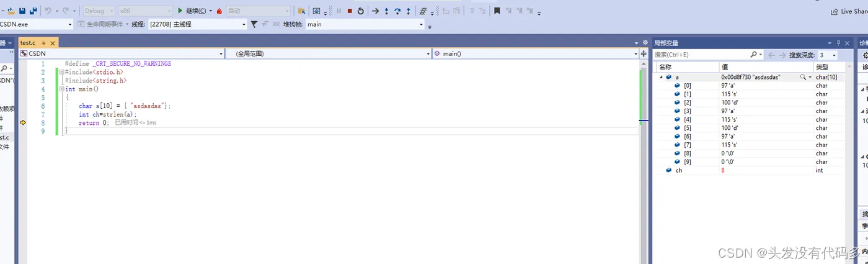Image resolution: width=868 pixels, height=264 pixels.
Task: Click the Break All pause icon
Action: point(339,11)
